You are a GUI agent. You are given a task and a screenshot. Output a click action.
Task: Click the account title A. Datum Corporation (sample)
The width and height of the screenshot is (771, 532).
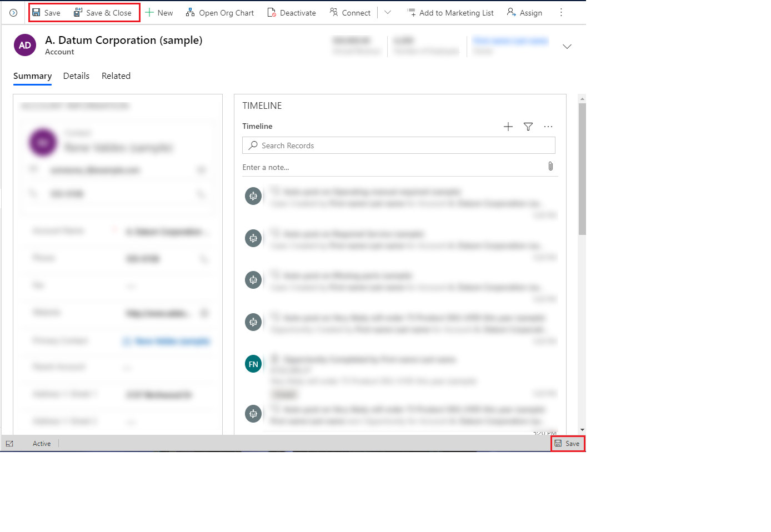tap(124, 40)
